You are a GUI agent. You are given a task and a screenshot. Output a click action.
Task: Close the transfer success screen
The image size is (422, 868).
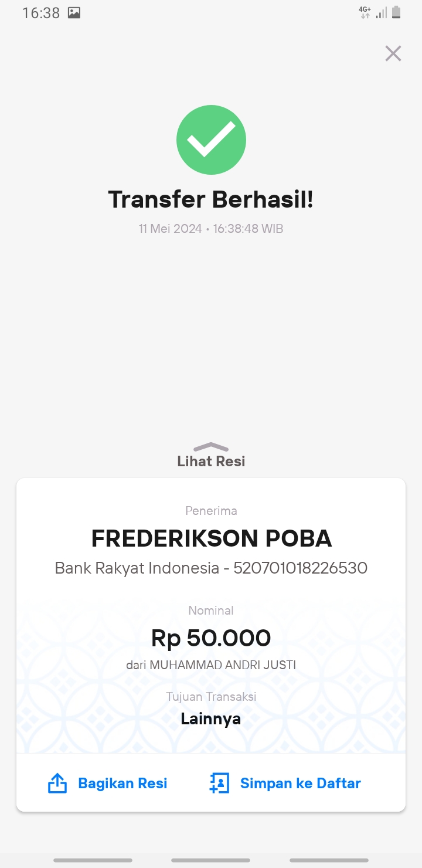coord(393,53)
